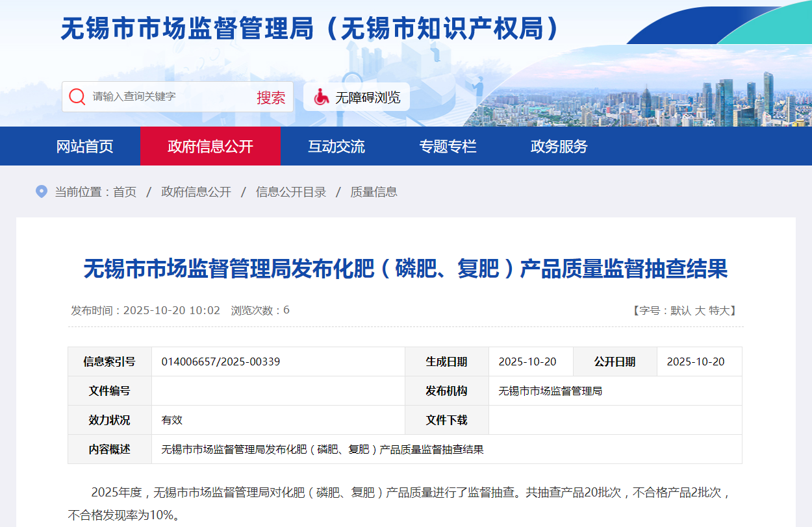Screen dimensions: 812x527
Task: Open 无障碍浏览 accessible browsing mode
Action: click(367, 97)
